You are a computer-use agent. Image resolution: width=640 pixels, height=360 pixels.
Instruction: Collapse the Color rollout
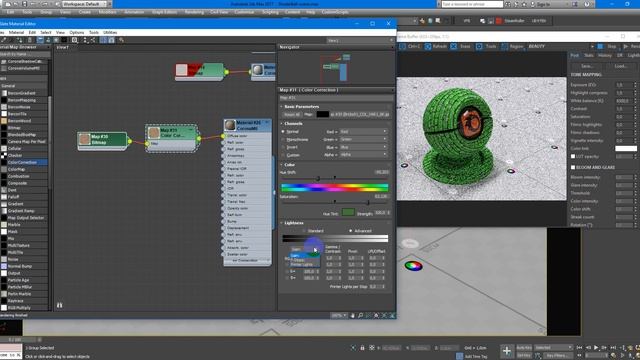click(289, 165)
